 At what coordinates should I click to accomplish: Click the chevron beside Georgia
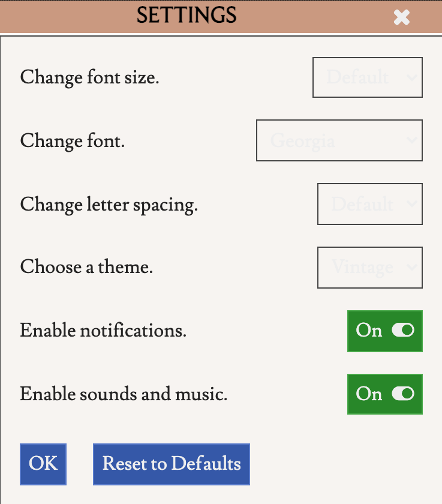click(x=413, y=140)
